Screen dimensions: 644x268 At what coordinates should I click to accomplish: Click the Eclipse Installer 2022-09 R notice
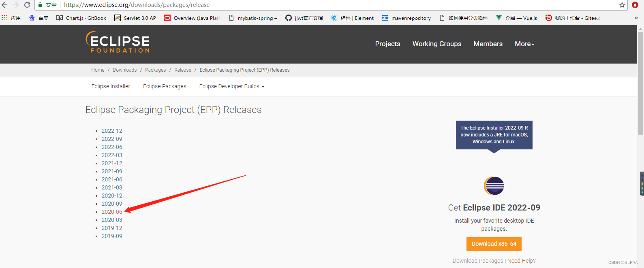pos(494,135)
